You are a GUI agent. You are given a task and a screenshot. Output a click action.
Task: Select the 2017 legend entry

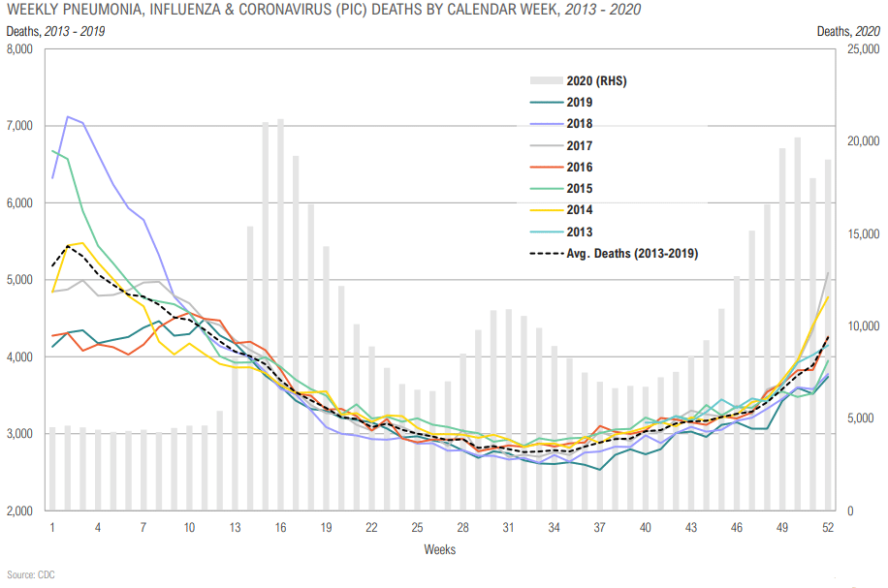561,145
